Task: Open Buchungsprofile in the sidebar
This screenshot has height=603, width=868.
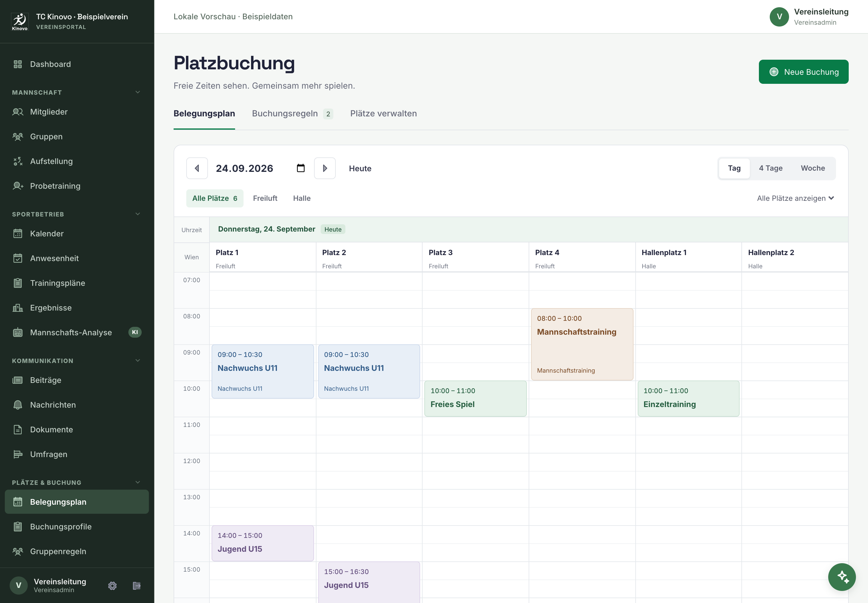Action: click(77, 527)
